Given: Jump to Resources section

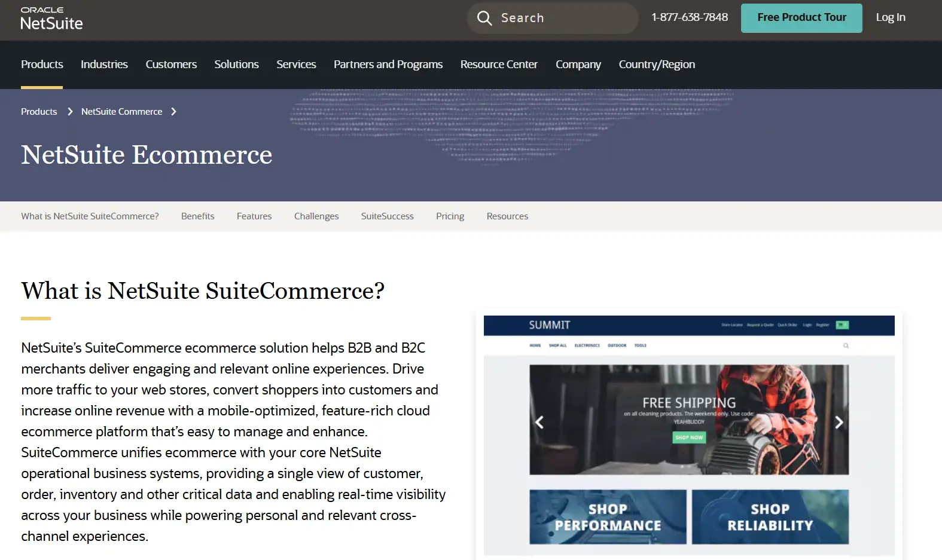Looking at the screenshot, I should click(x=507, y=216).
